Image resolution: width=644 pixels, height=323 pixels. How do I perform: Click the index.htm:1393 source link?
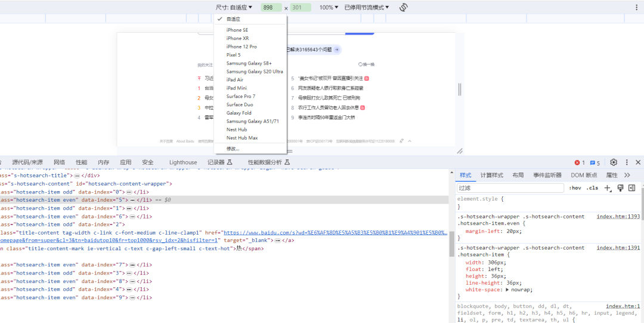pos(618,216)
